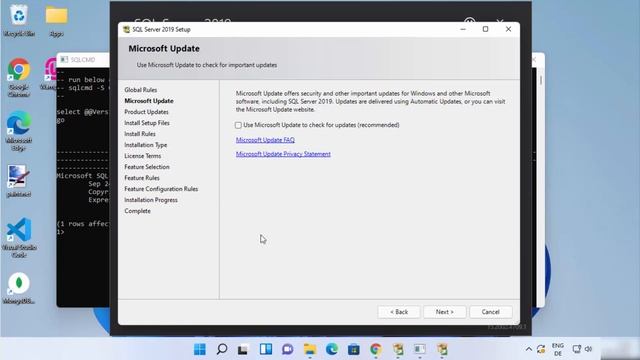The height and width of the screenshot is (360, 640).
Task: Select the Microsoft Update step in sidebar
Action: (149, 101)
